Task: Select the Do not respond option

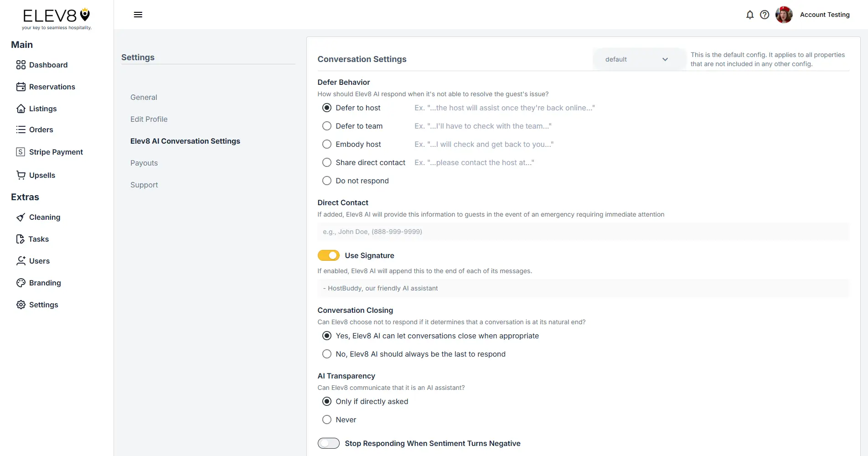Action: pos(326,181)
